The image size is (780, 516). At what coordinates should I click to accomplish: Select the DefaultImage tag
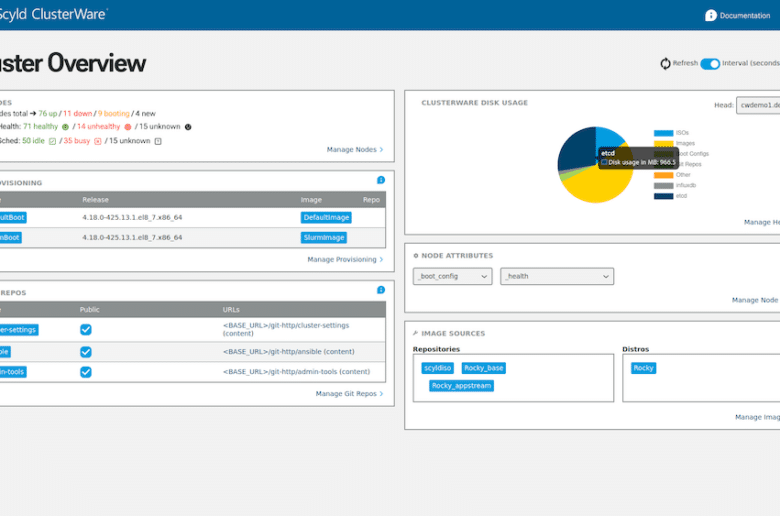[x=326, y=217]
